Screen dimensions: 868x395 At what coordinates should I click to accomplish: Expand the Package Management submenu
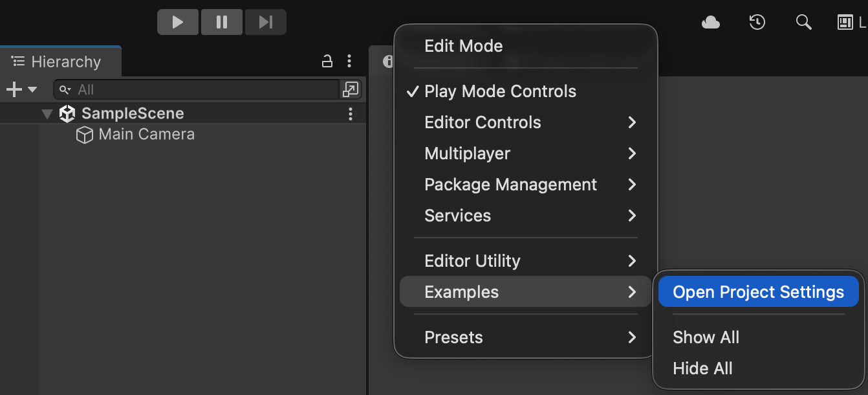510,185
